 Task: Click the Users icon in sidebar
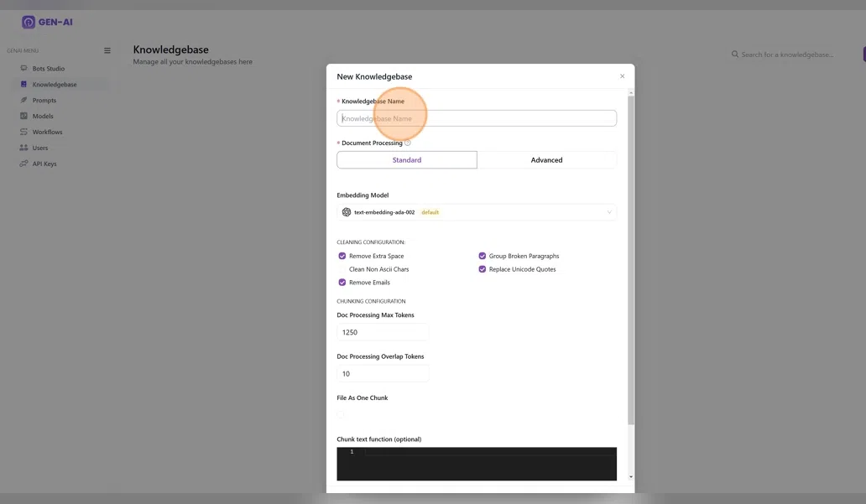(x=24, y=148)
